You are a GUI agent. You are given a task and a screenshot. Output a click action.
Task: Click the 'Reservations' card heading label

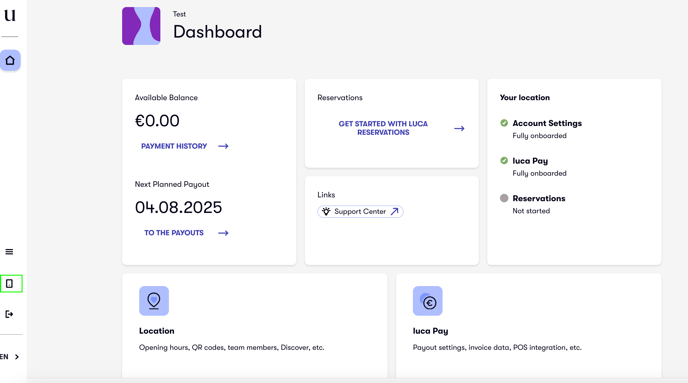(340, 97)
